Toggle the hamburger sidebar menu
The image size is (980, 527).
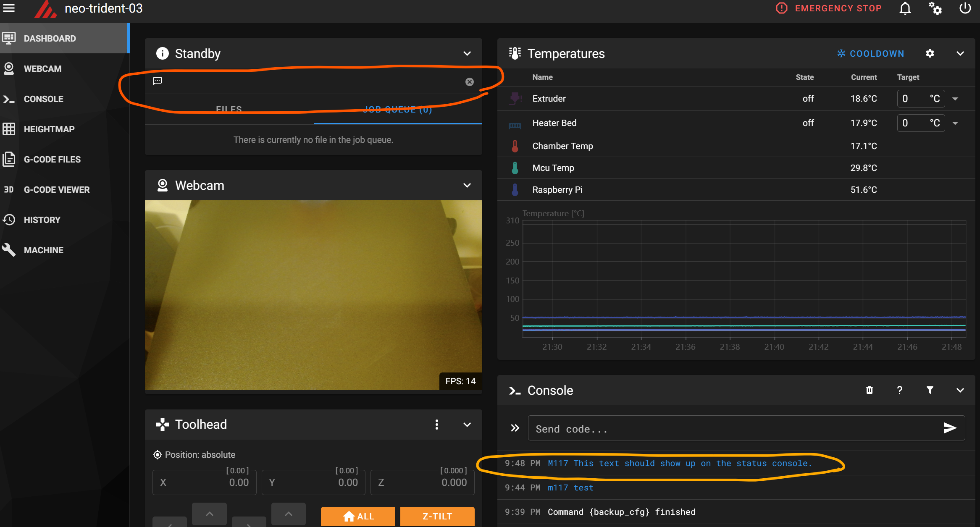(9, 8)
